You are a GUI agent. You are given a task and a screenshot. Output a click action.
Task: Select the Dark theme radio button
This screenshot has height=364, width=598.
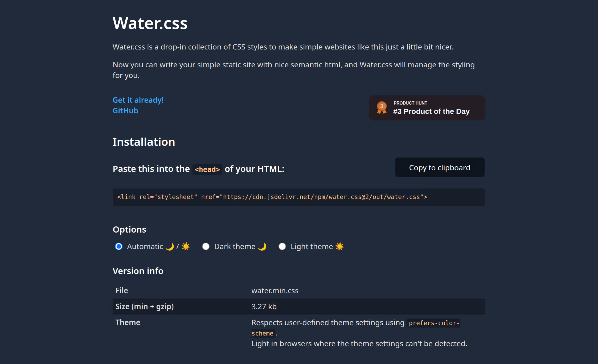click(206, 247)
